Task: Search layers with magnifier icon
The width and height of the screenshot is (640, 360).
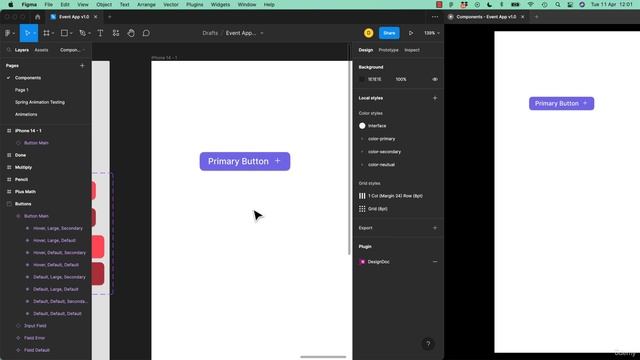Action: pos(9,50)
